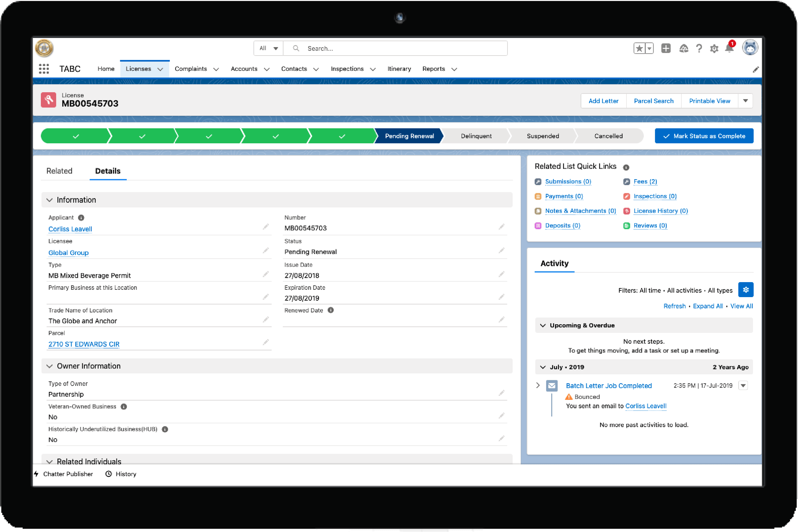Open the Licenses tab dropdown arrow
The height and width of the screenshot is (532, 798).
point(160,69)
